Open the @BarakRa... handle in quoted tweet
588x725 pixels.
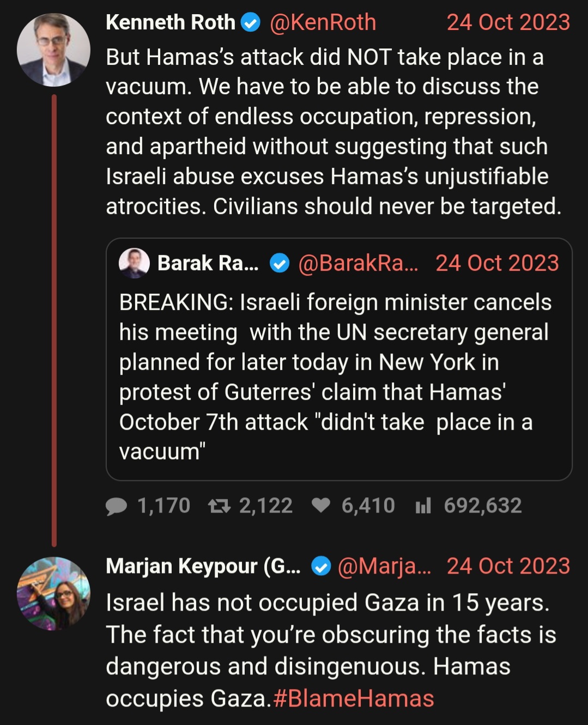pos(358,264)
